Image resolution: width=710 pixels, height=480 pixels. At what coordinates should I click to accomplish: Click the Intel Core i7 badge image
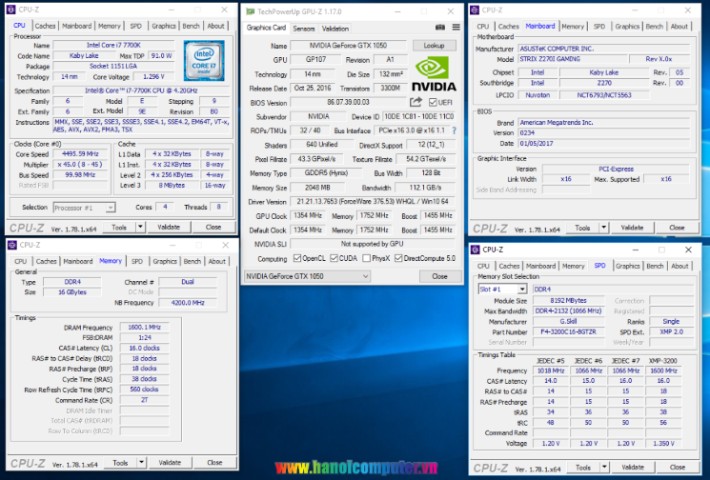204,61
